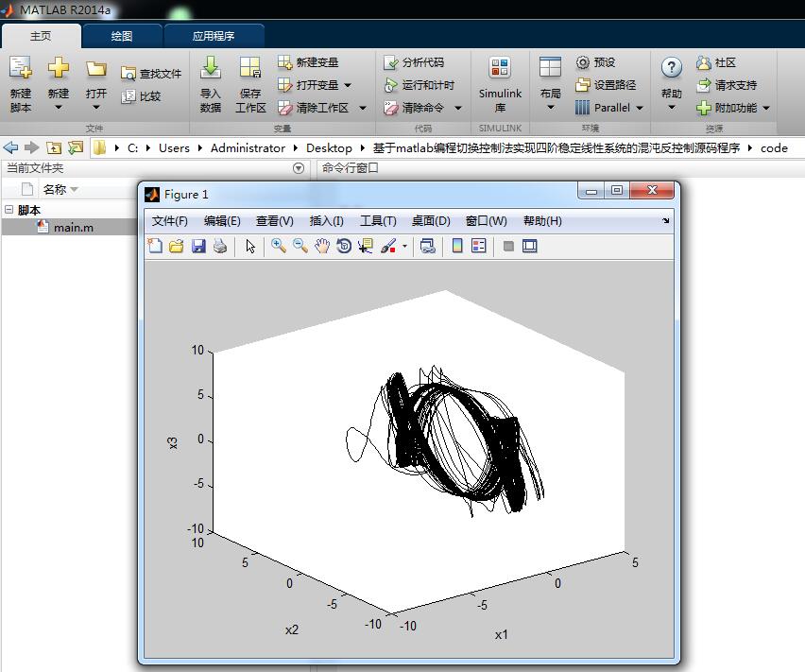Click Community (社区) icon
This screenshot has width=805, height=672.
point(703,62)
